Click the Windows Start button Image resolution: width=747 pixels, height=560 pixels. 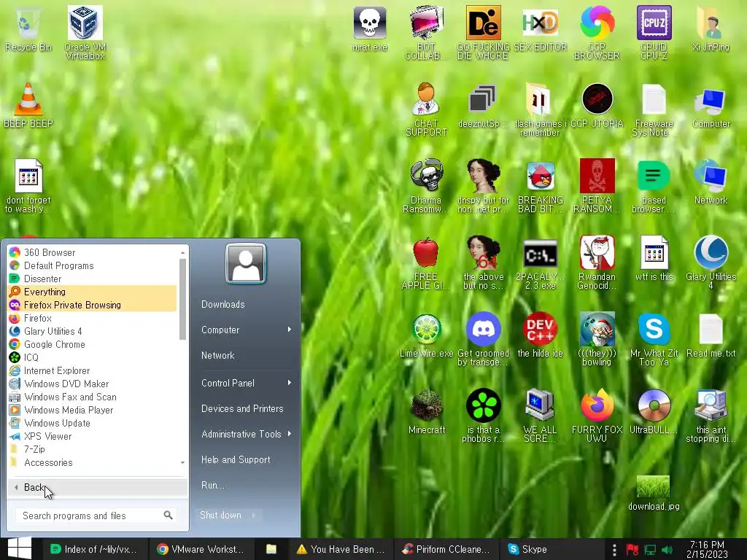click(x=20, y=548)
